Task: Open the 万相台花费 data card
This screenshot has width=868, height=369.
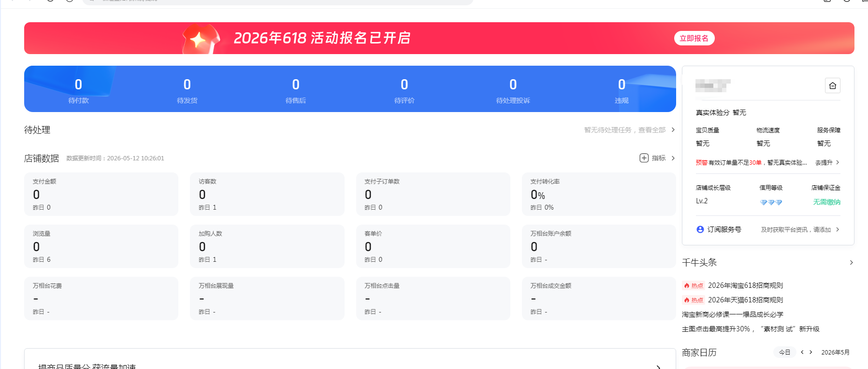Action: click(101, 298)
